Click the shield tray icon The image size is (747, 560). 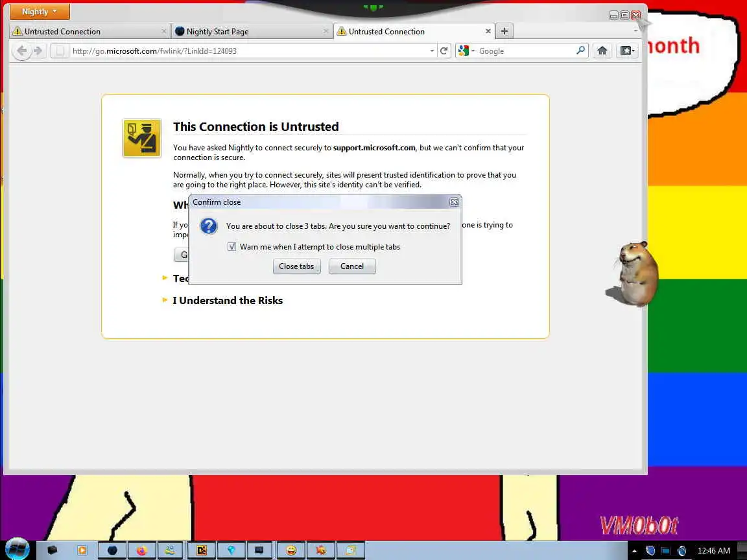pyautogui.click(x=650, y=550)
